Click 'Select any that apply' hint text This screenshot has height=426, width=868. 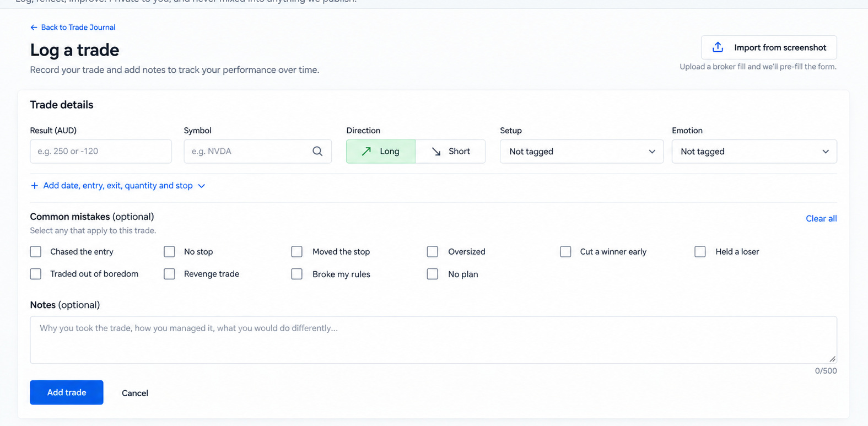93,231
